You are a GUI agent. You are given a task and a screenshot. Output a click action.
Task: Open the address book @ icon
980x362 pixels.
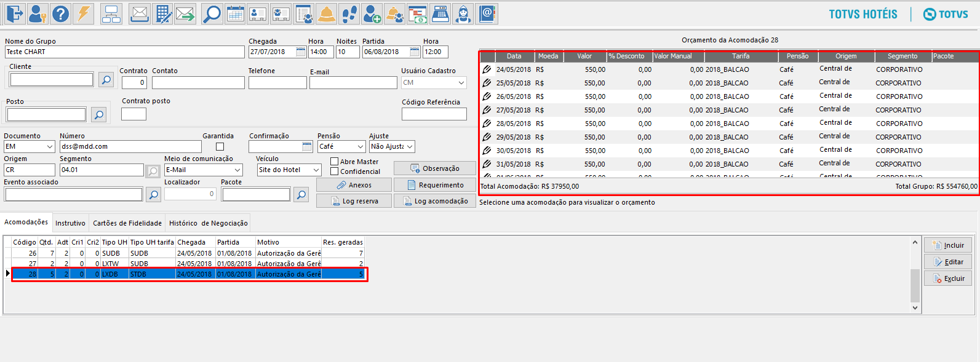pos(487,14)
